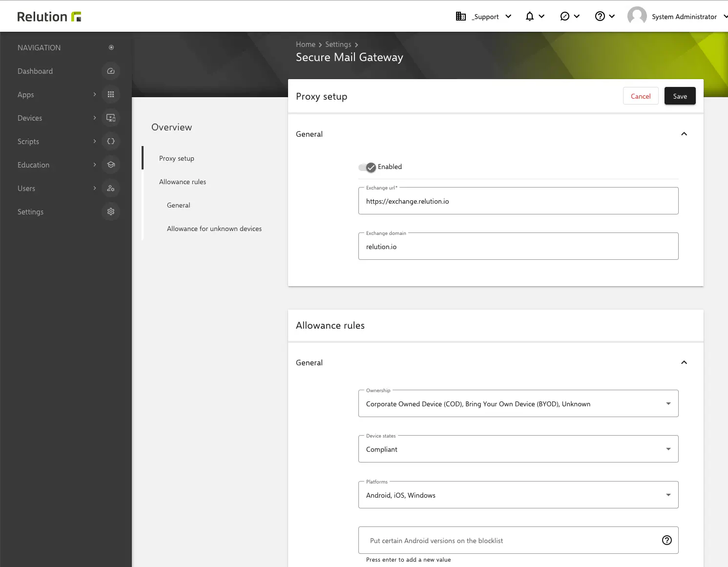The image size is (728, 567).
Task: Select the Apps grid icon
Action: pos(111,94)
